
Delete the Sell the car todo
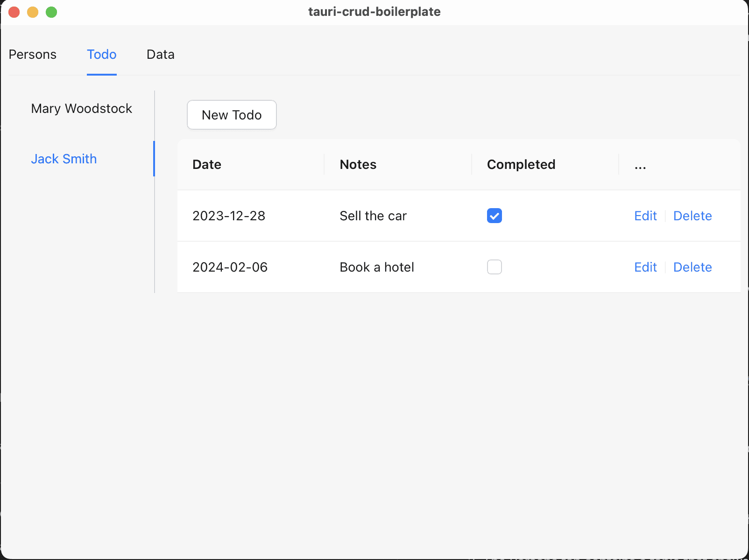tap(692, 216)
